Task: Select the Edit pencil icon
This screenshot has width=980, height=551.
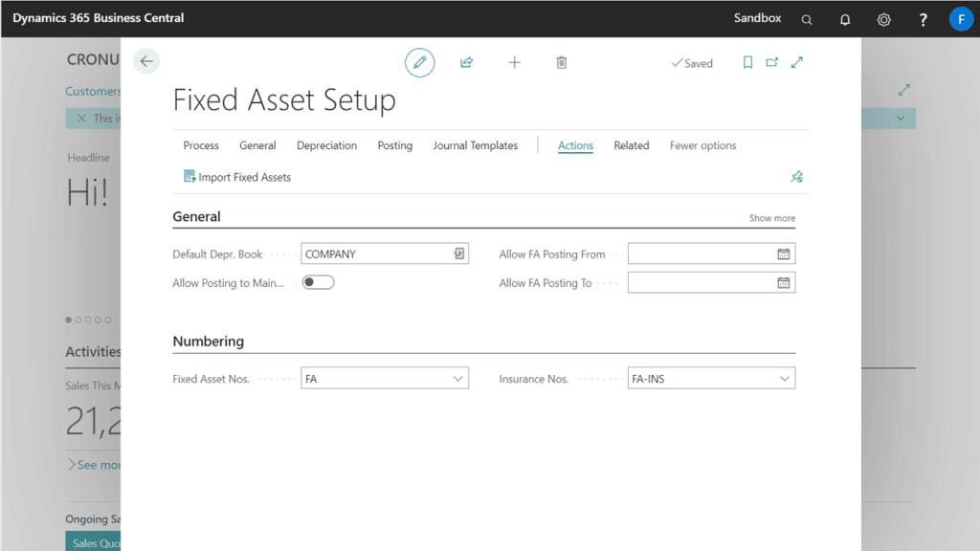Action: coord(419,62)
